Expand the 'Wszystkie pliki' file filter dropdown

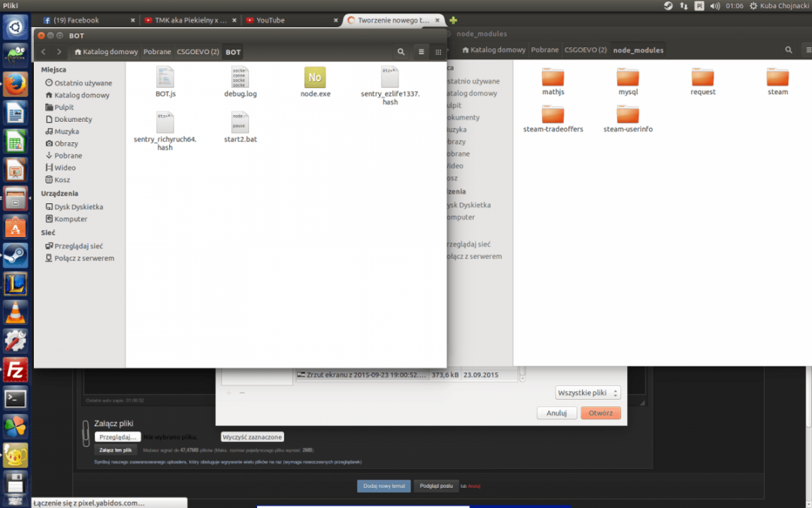point(588,393)
